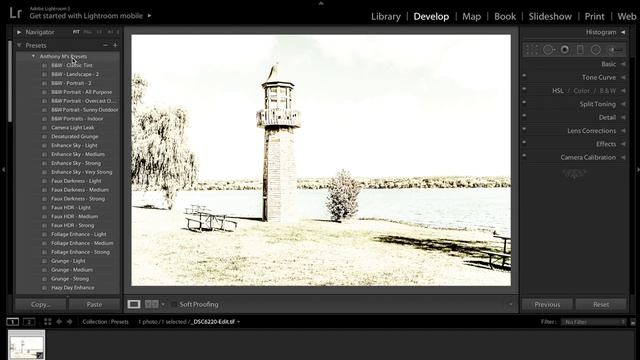Click the filter lock switch icon
640x360 pixels.
coord(633,322)
